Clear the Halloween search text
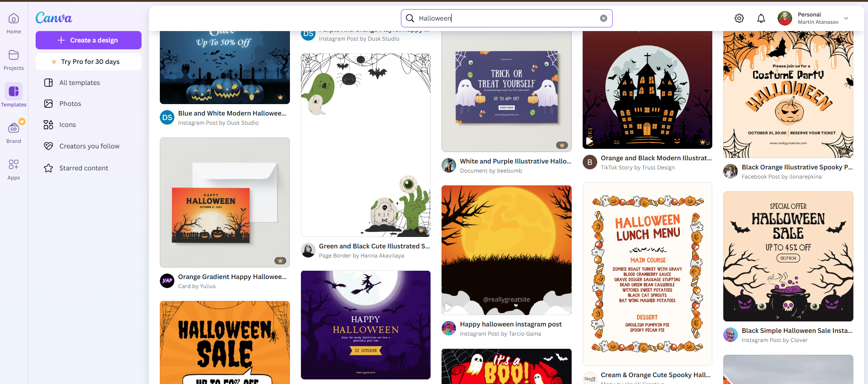 pyautogui.click(x=603, y=18)
